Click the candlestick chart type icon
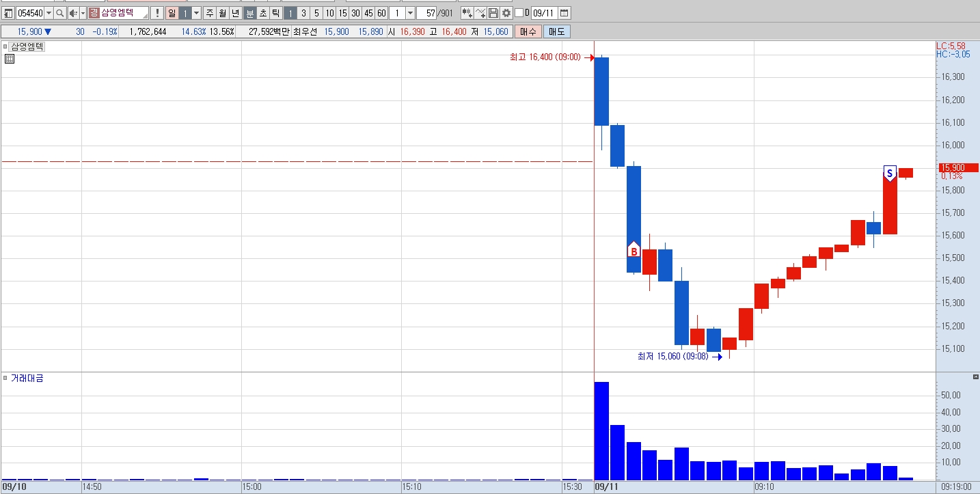Screen dimensions: 980x494 [467, 13]
